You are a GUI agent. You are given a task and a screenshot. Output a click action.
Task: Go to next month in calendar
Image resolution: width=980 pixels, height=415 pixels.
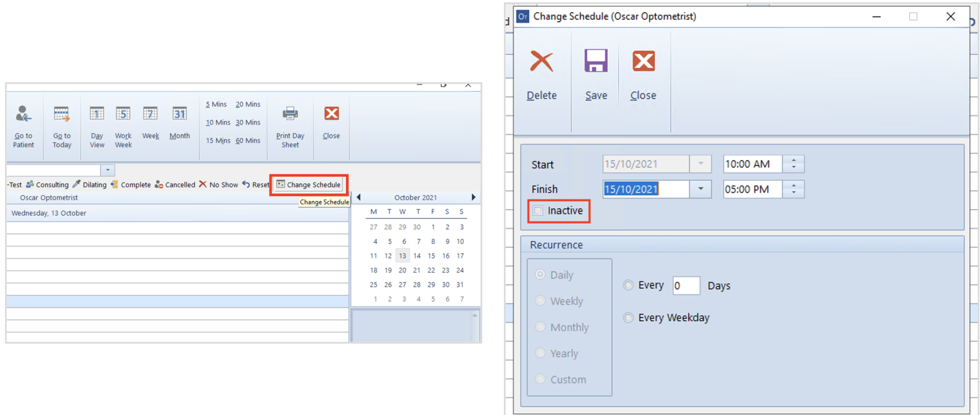[x=474, y=197]
